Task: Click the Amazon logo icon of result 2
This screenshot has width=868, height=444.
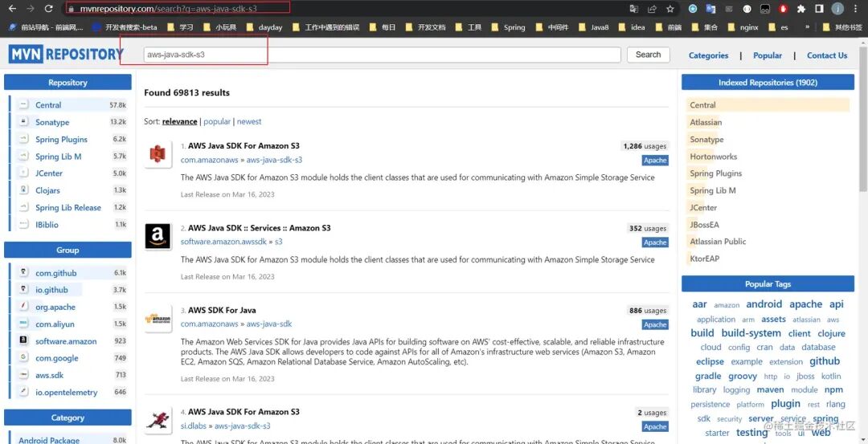Action: click(158, 236)
